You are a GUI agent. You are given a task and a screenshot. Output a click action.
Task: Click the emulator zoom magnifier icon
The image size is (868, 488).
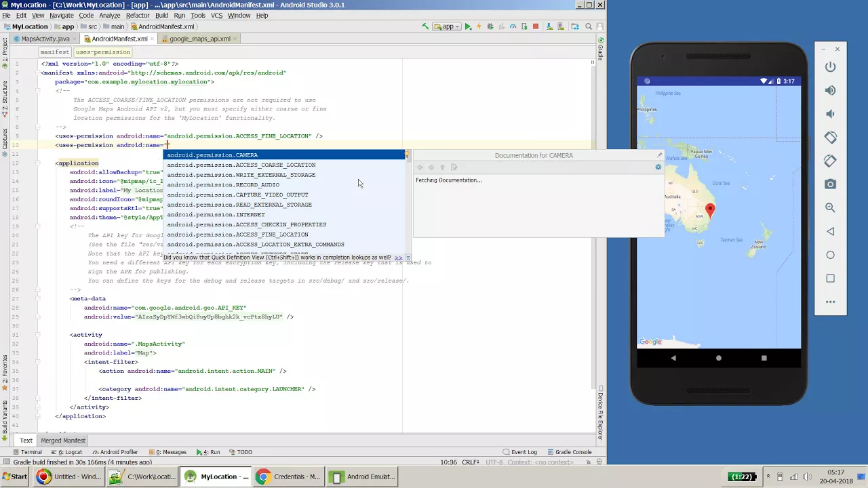point(830,207)
